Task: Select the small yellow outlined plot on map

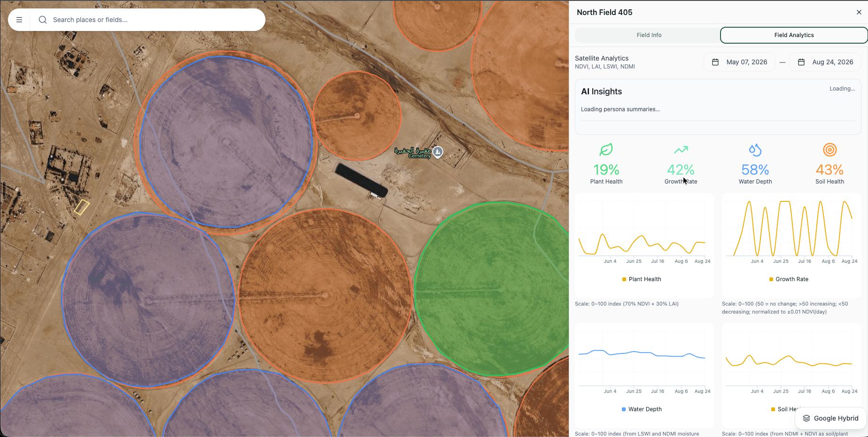Action: click(x=82, y=207)
